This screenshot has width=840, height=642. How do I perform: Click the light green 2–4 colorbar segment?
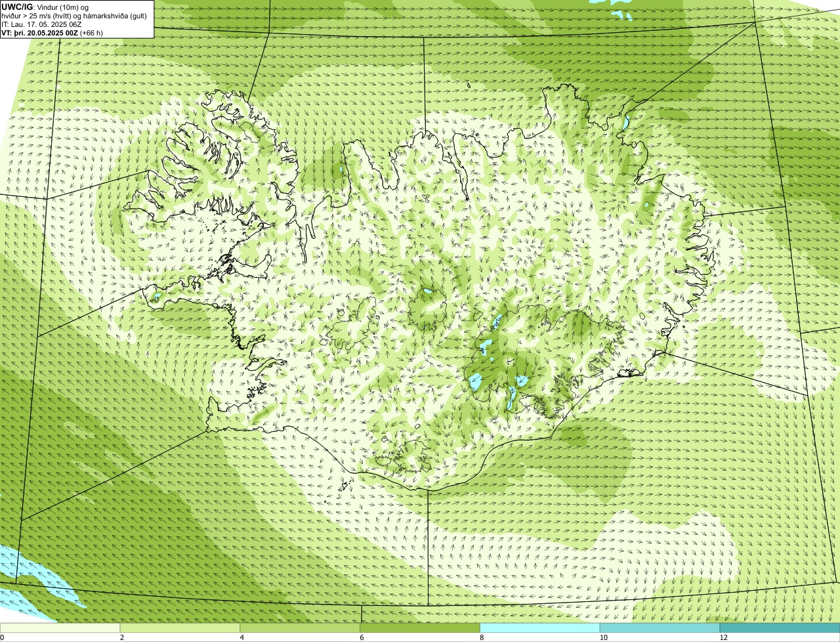pyautogui.click(x=181, y=628)
